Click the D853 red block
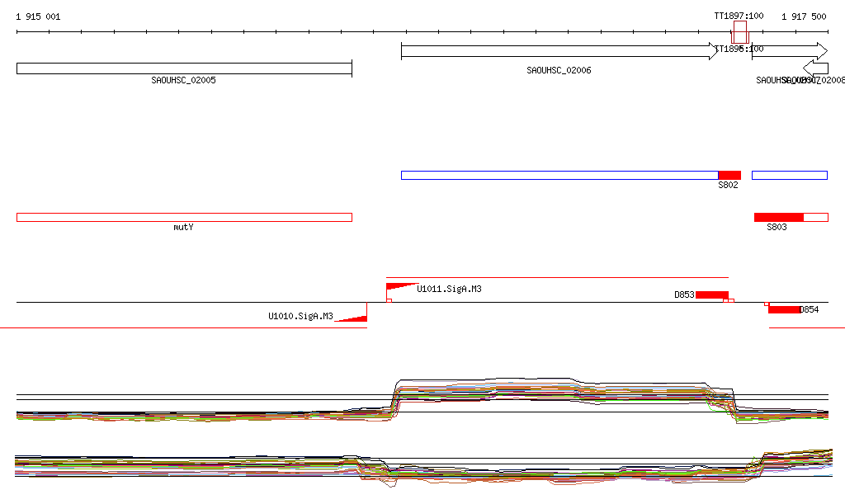 (x=712, y=294)
